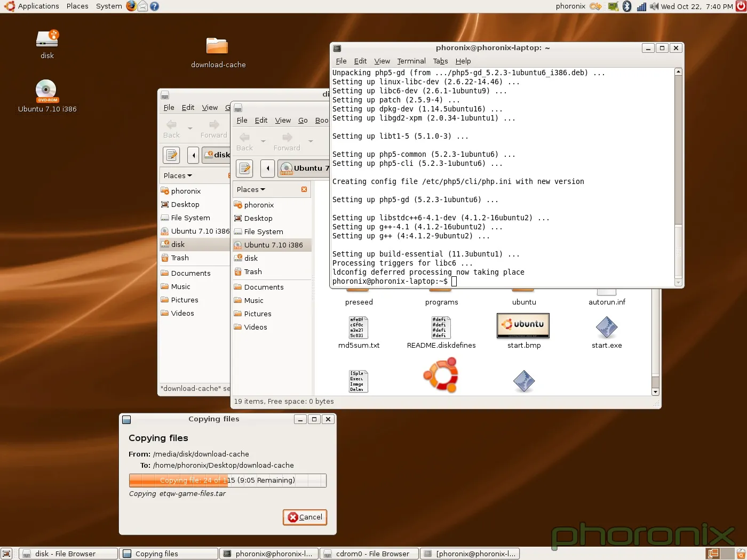Screen dimensions: 747x560
Task: Click path scroll-left arrow in cdrom0 window
Action: coord(268,169)
